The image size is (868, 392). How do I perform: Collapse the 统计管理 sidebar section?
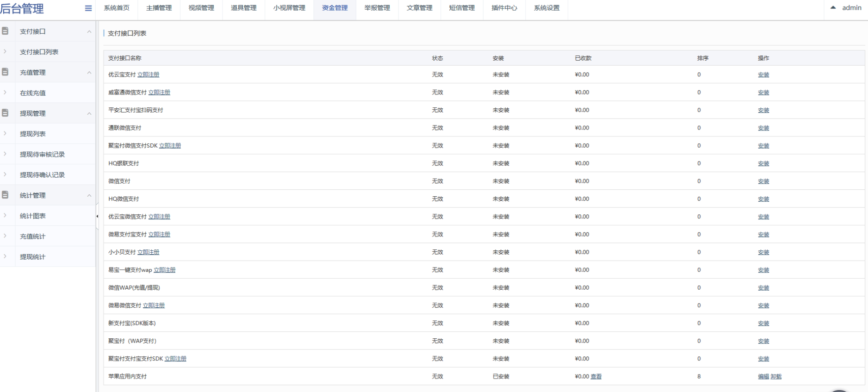[89, 195]
